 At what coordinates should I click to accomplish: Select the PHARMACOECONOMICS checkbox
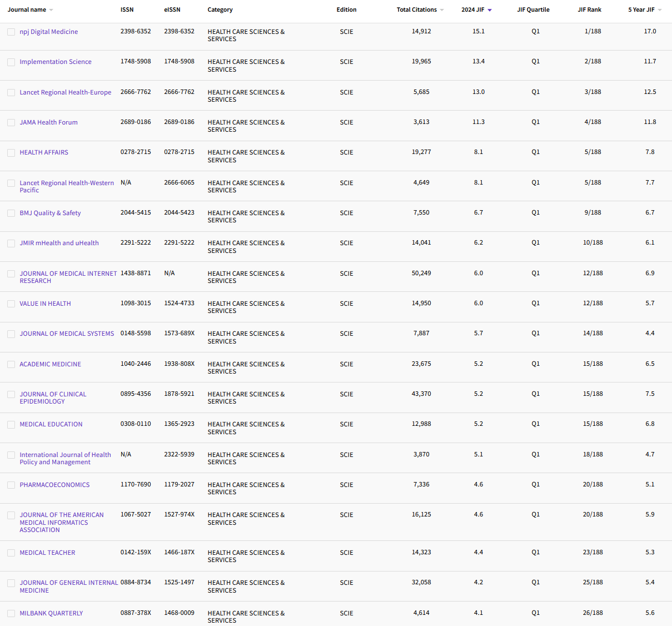pyautogui.click(x=11, y=485)
